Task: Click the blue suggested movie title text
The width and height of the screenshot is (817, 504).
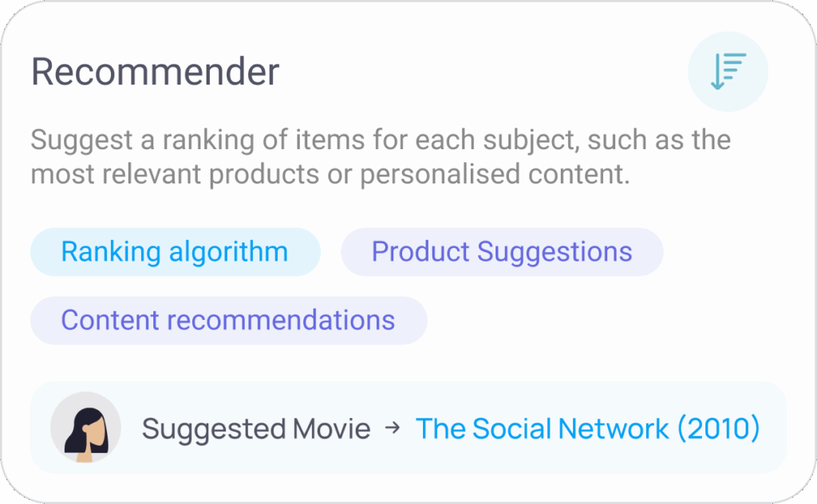Action: pos(588,428)
